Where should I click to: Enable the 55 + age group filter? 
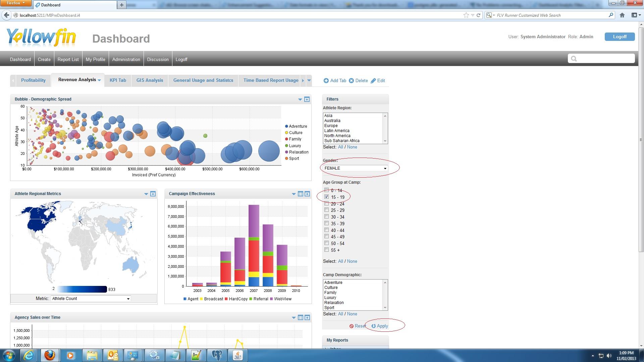tap(327, 250)
